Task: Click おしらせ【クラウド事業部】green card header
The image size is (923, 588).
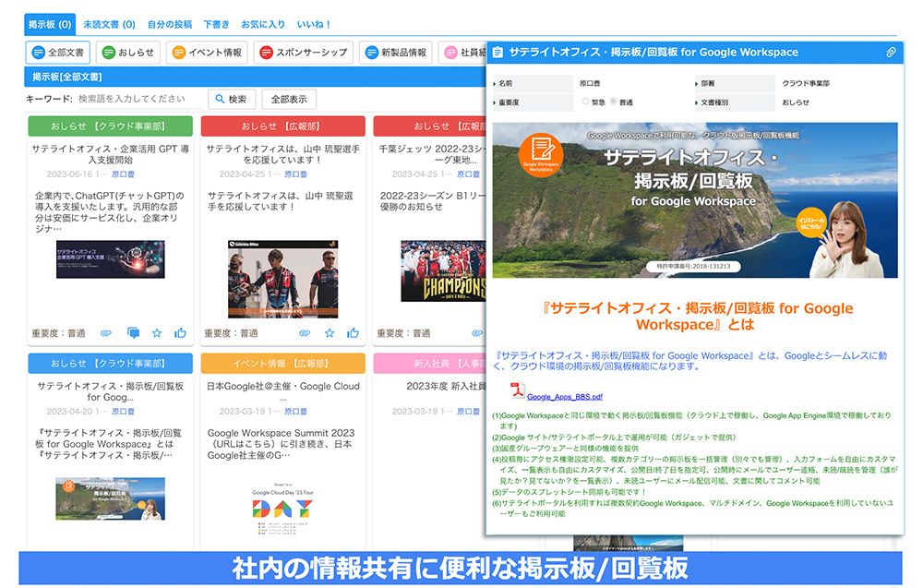Action: [111, 126]
